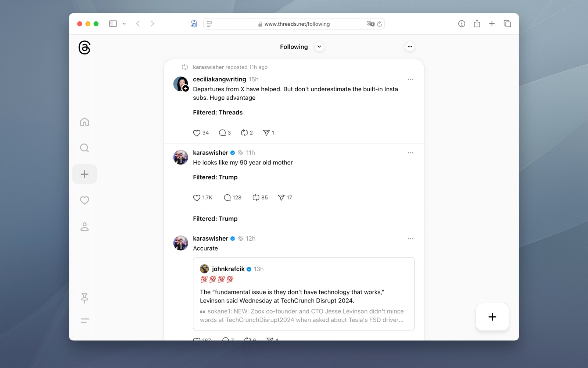This screenshot has height=368, width=588.
Task: Open the sokane1 quoted snippet
Action: pyautogui.click(x=302, y=316)
